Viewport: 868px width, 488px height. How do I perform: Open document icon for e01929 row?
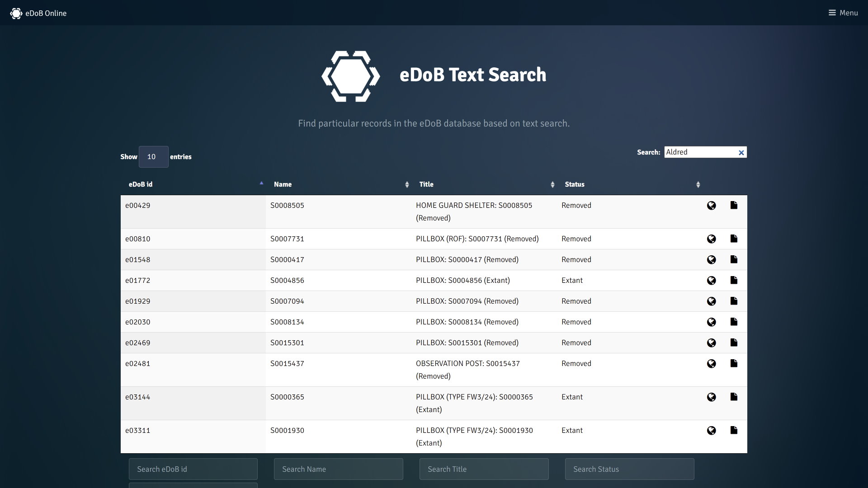pyautogui.click(x=734, y=301)
